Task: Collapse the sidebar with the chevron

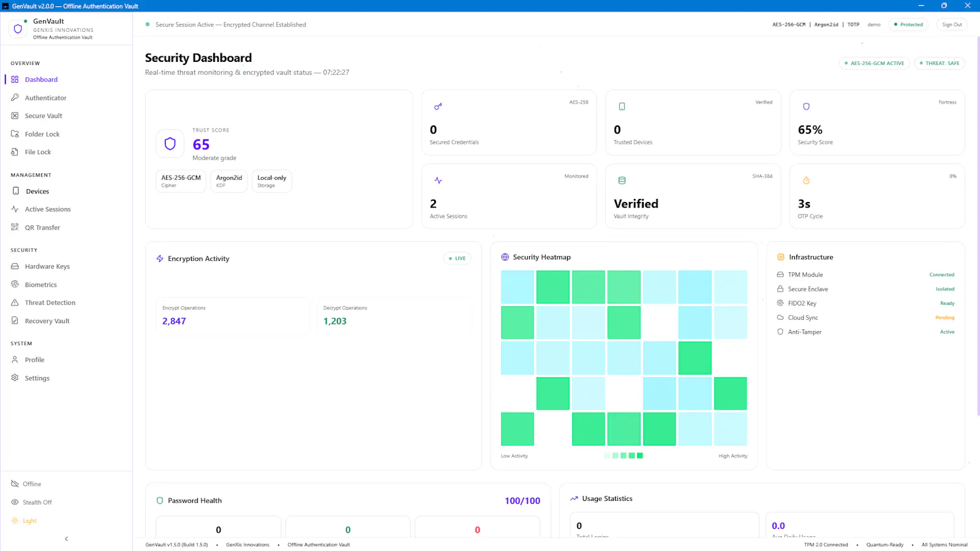Action: (x=66, y=539)
